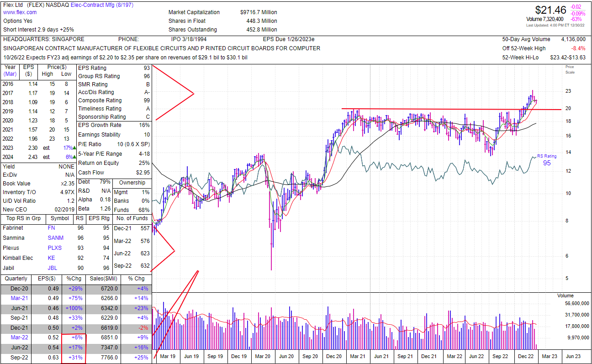The width and height of the screenshot is (592, 364).
Task: Click the Cash Flow $2.95 row
Action: (113, 173)
